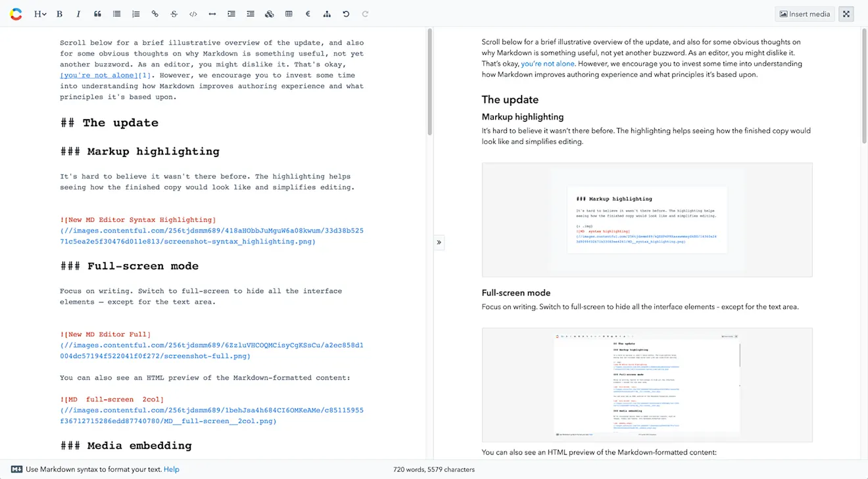Insert a numbered list
Image resolution: width=868 pixels, height=479 pixels.
[x=135, y=14]
